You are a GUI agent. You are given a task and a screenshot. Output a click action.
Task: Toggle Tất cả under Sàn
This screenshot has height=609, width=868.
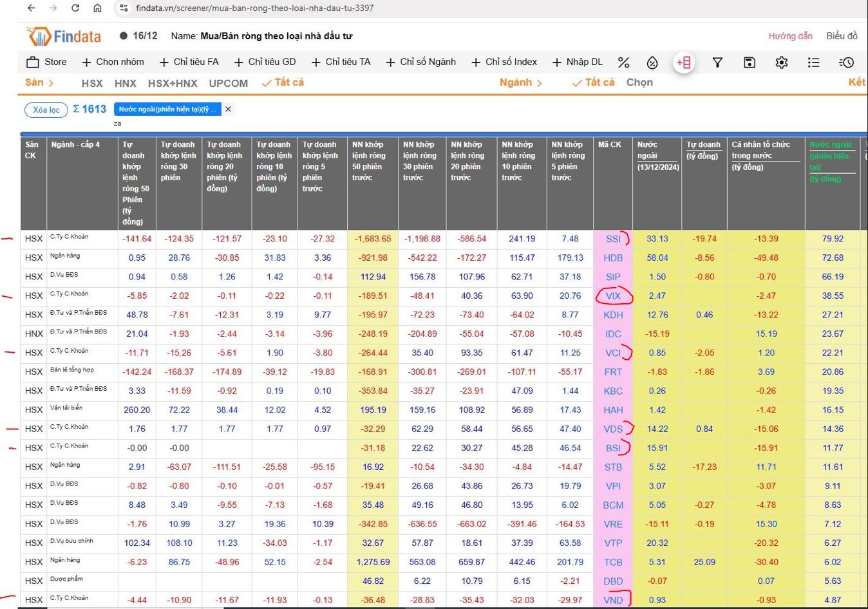[x=283, y=82]
